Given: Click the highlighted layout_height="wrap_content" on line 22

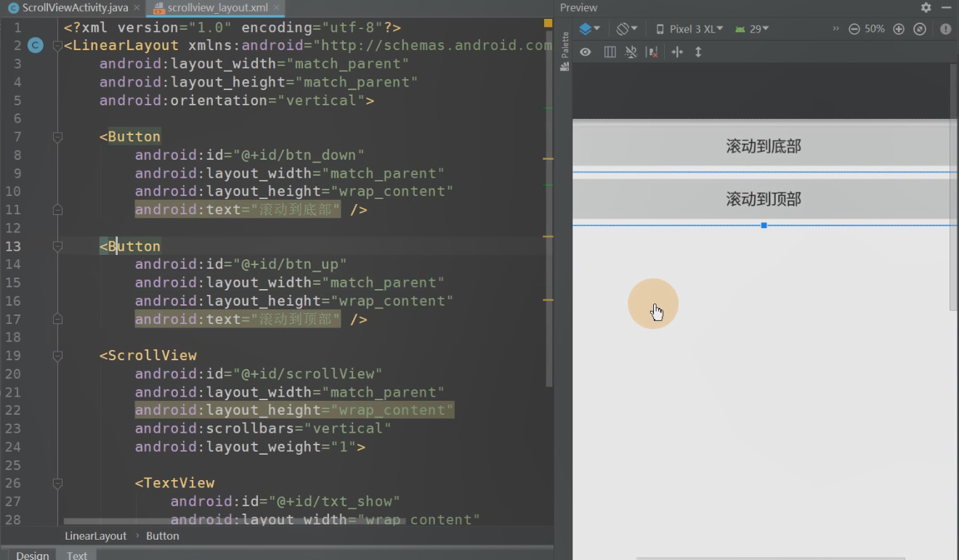Looking at the screenshot, I should [294, 410].
